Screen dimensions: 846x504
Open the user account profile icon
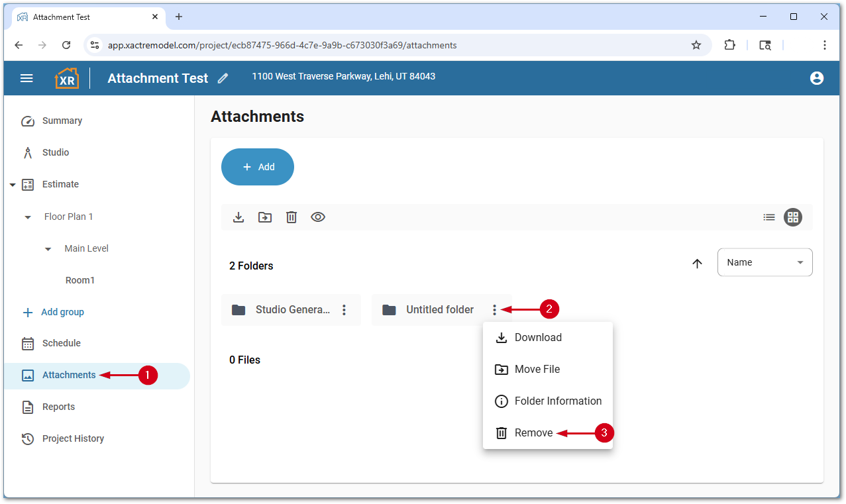point(816,78)
